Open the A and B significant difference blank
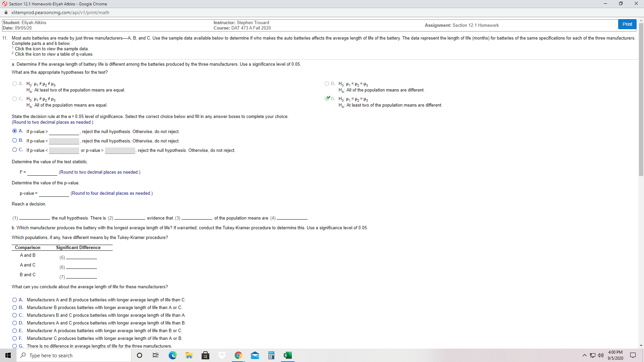The width and height of the screenshot is (644, 362). 81,257
